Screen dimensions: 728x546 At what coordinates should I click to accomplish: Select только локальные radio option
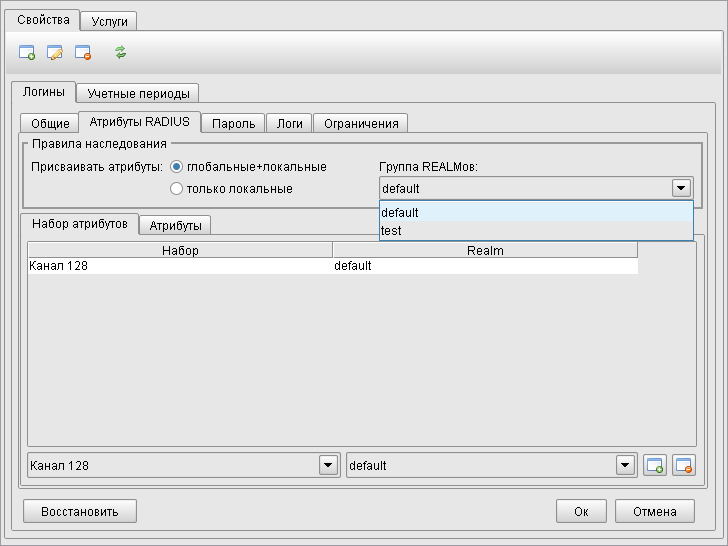pyautogui.click(x=177, y=188)
